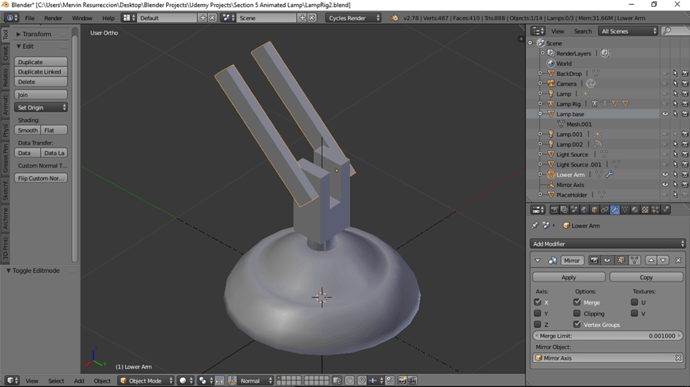The height and width of the screenshot is (387, 690).
Task: Hide Lamp base using eye icon
Action: tap(665, 114)
